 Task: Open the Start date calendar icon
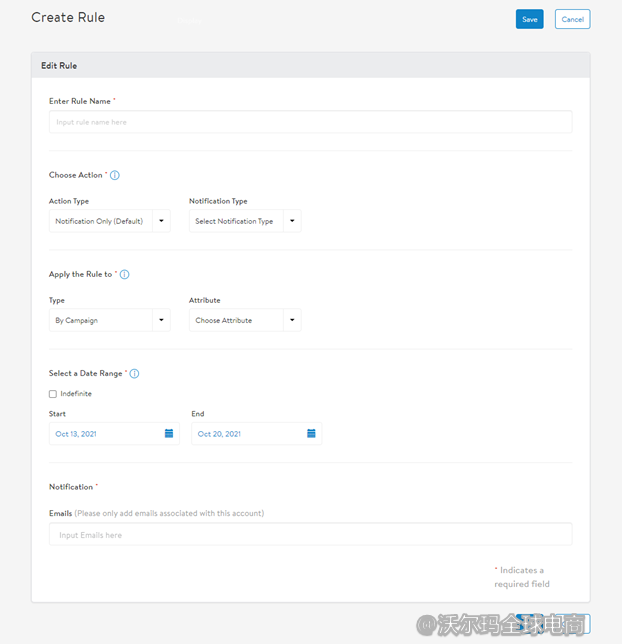point(169,434)
